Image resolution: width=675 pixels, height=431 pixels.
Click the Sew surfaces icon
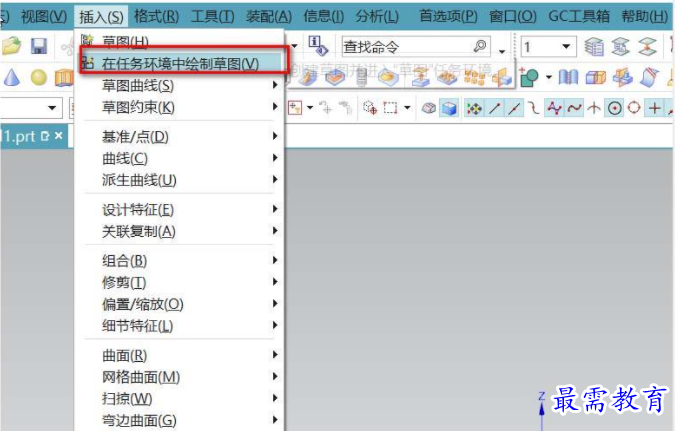568,78
